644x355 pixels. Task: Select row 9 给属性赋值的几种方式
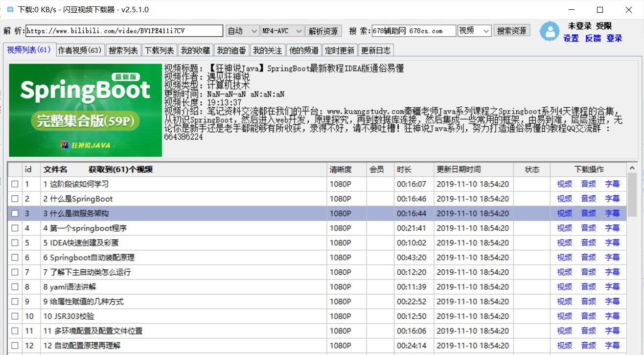click(x=317, y=302)
